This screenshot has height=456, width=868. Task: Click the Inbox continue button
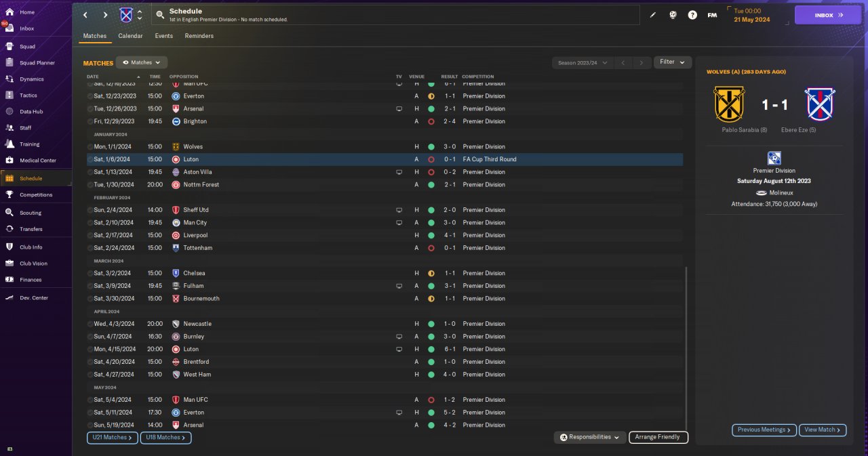click(828, 15)
